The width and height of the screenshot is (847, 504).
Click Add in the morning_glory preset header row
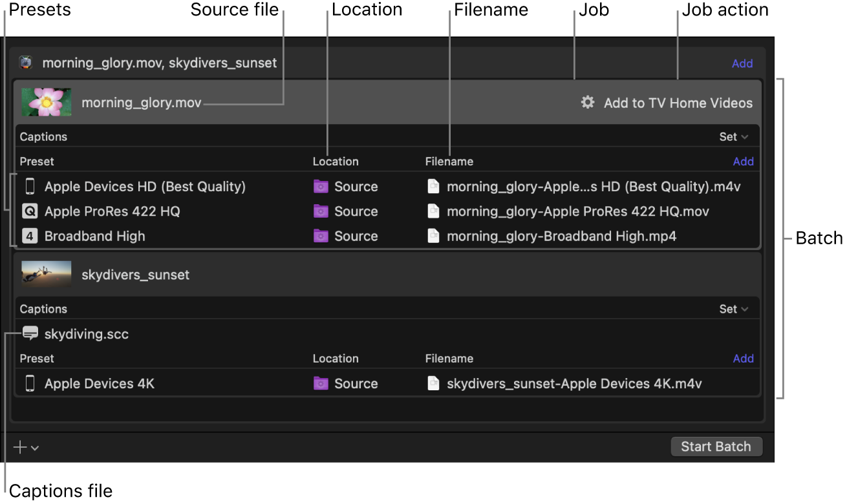coord(743,162)
